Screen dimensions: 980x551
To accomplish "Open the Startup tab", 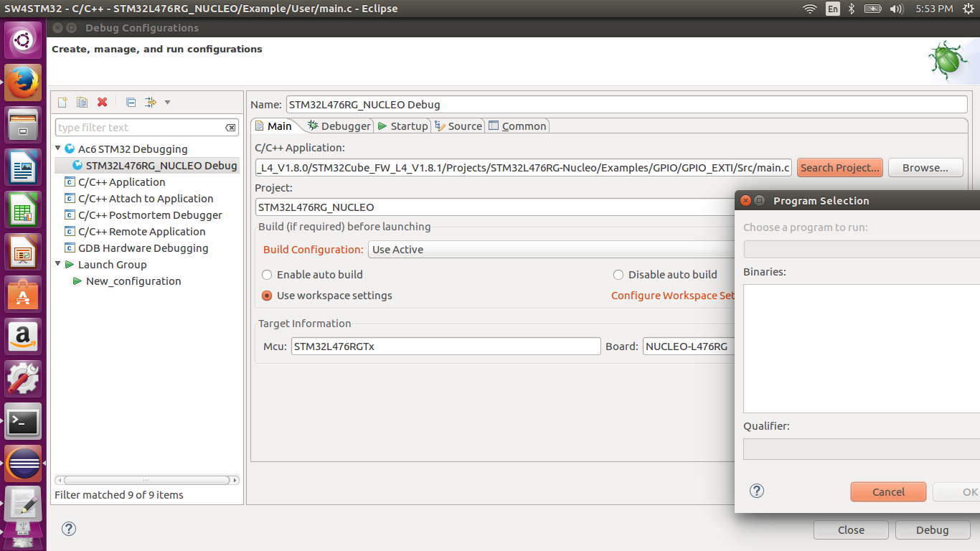I will pos(402,126).
